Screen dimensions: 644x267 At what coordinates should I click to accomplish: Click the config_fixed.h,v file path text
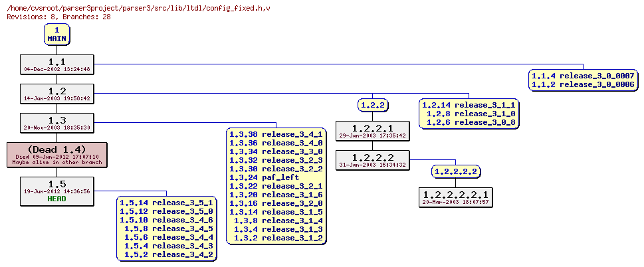click(139, 8)
